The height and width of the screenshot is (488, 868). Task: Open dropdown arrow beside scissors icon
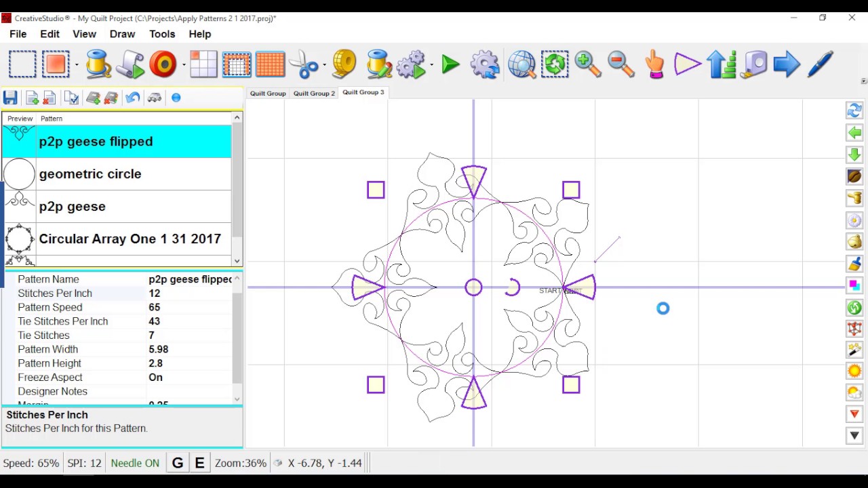click(x=324, y=66)
